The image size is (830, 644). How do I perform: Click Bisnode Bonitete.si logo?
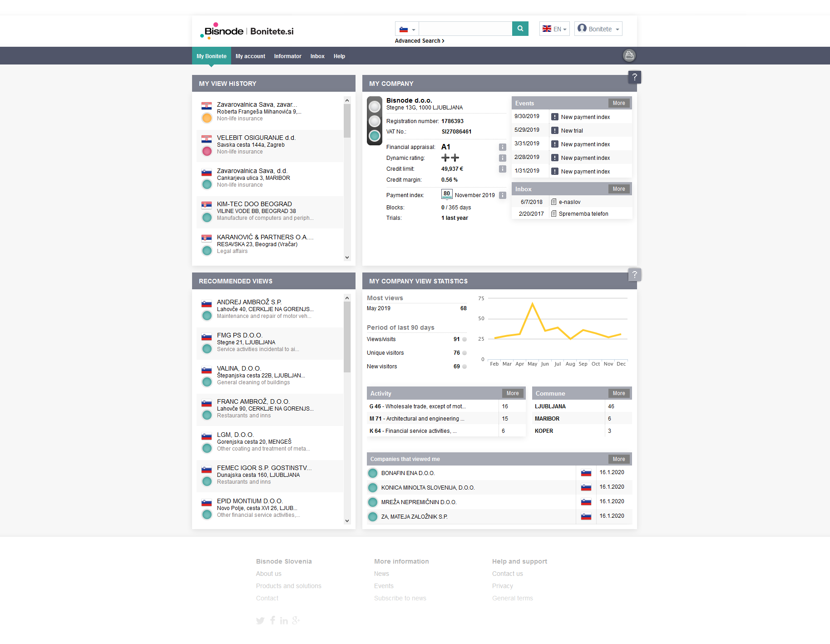tap(247, 30)
